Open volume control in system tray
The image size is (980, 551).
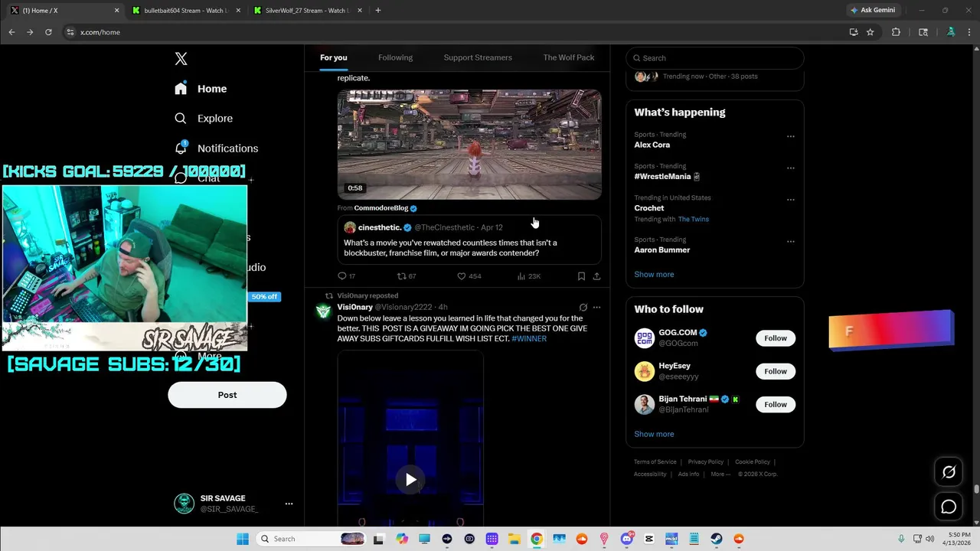[x=930, y=539]
